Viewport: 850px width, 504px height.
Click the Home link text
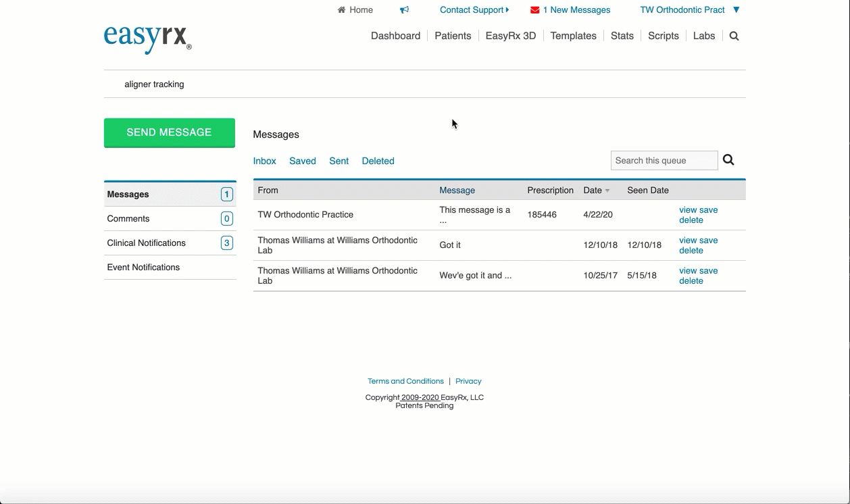click(361, 10)
